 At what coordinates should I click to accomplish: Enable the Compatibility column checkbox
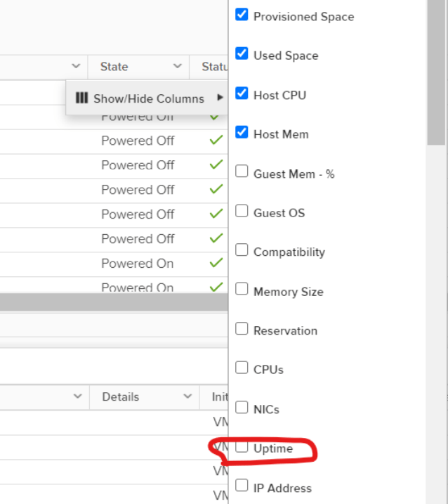click(x=242, y=250)
